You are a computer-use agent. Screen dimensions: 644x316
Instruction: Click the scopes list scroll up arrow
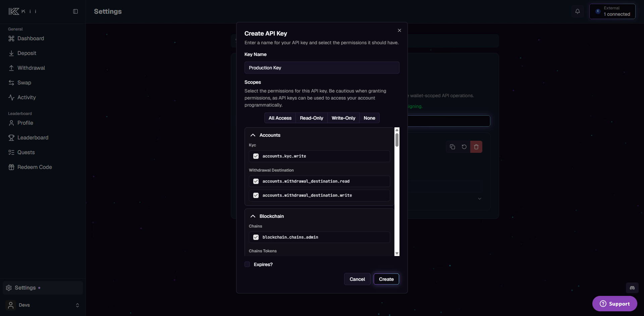pyautogui.click(x=397, y=130)
